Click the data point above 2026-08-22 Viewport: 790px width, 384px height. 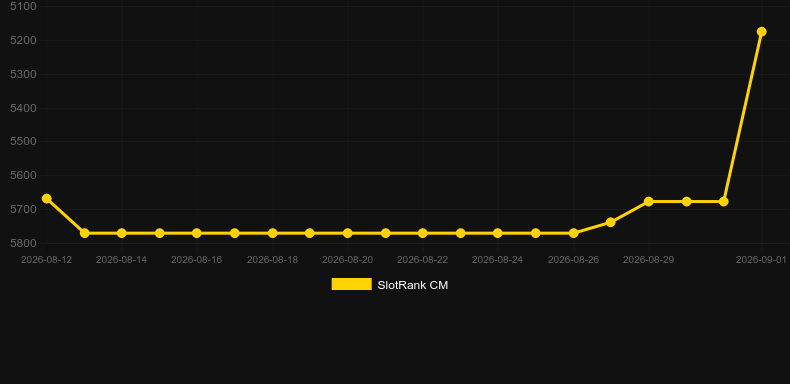[x=423, y=233]
